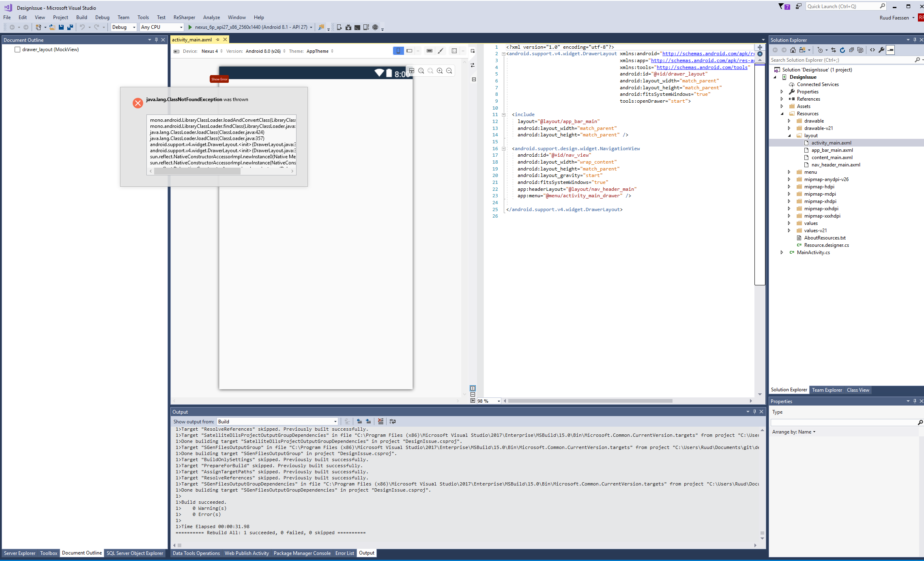Clear all output text icon
The width and height of the screenshot is (924, 561).
tap(380, 421)
